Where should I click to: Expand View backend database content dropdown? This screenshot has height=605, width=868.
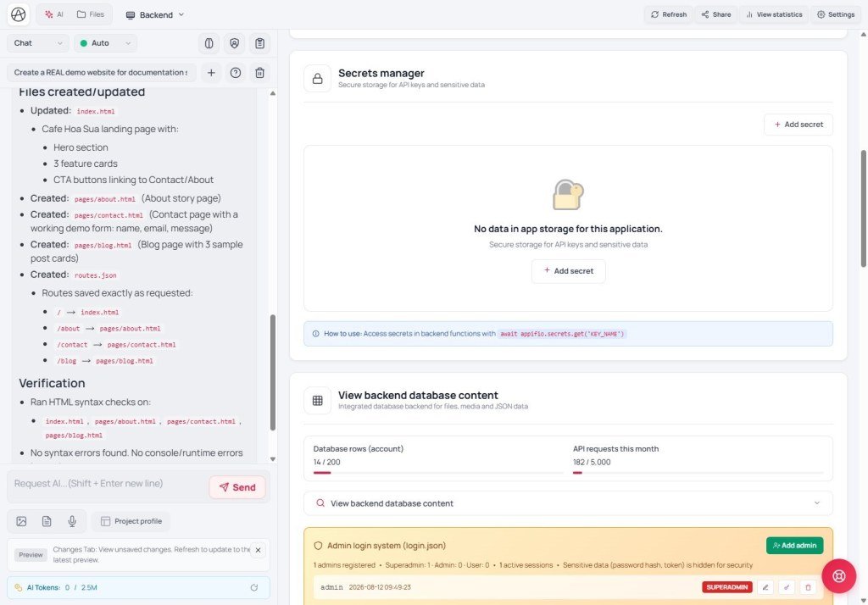pyautogui.click(x=568, y=503)
